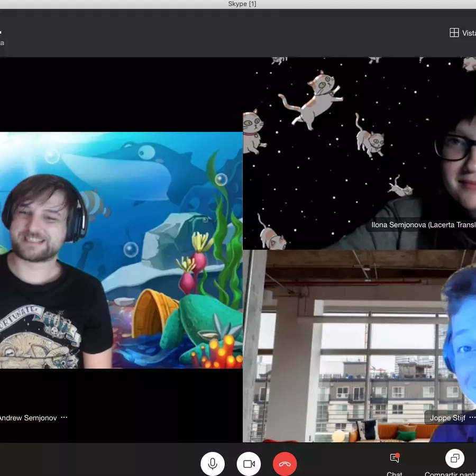Screen dimensions: 476x476
Task: Open the Chat icon with notification dot
Action: [x=395, y=457]
